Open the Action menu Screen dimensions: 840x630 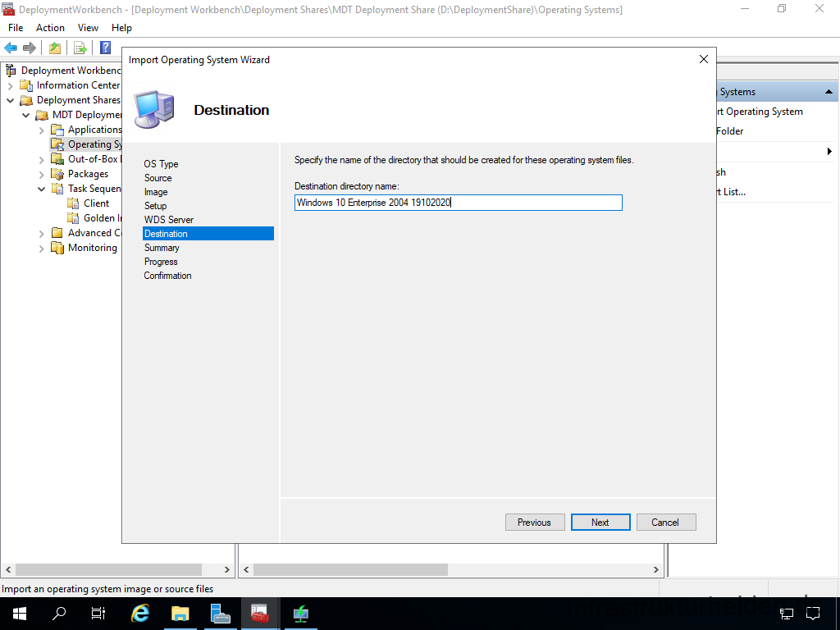50,28
